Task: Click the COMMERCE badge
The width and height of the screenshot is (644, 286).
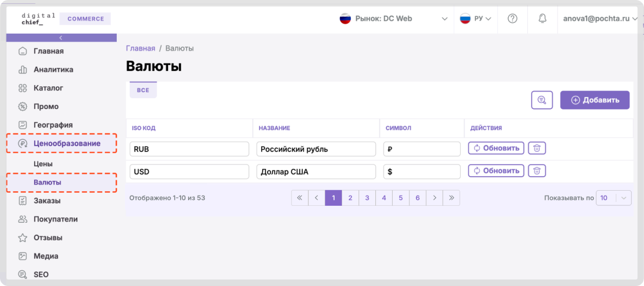Action: tap(85, 18)
